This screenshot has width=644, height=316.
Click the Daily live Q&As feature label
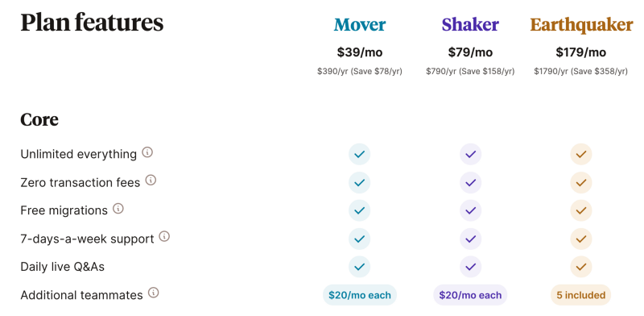(x=63, y=267)
